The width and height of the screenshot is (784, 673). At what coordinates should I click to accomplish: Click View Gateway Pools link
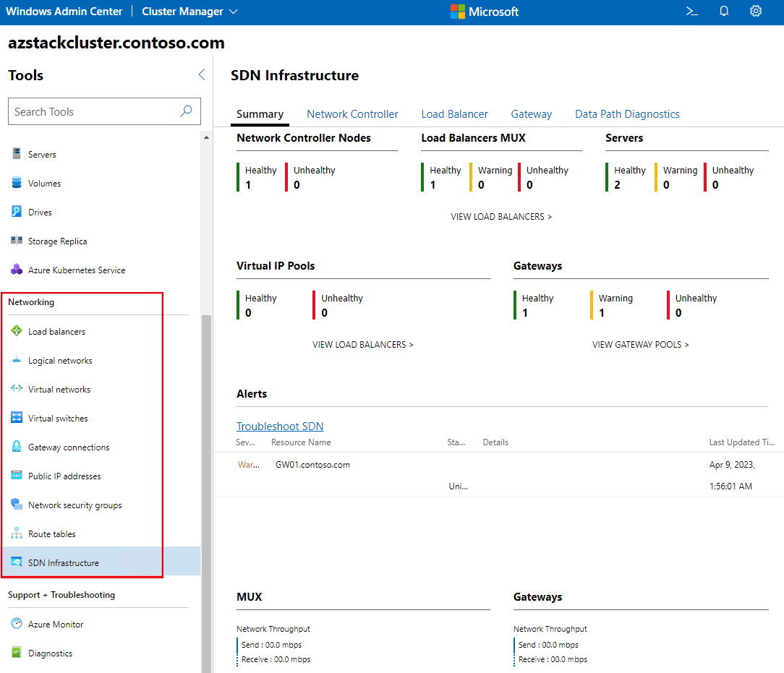641,345
